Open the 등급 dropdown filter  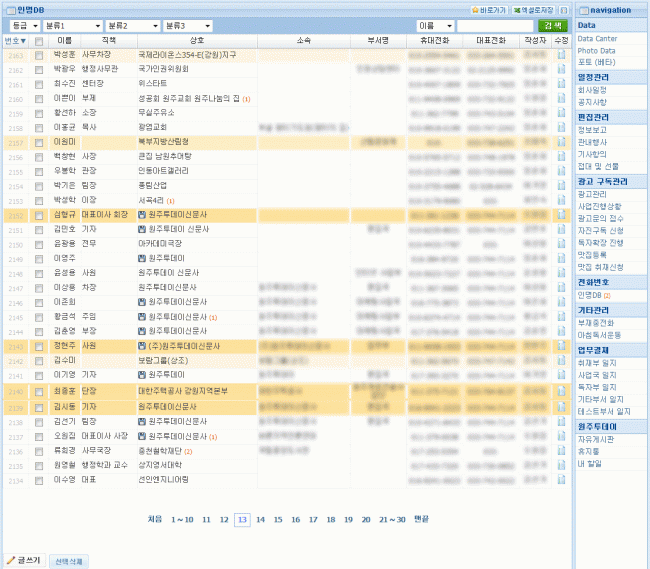click(21, 25)
